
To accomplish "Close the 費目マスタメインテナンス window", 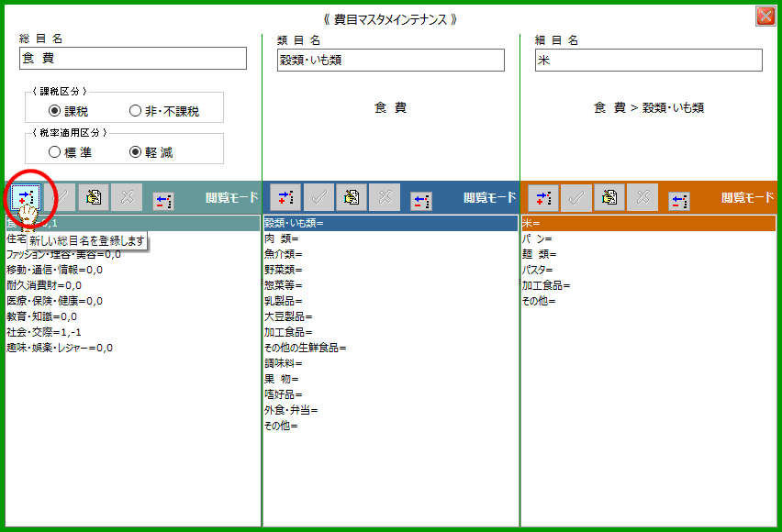I will 765,17.
